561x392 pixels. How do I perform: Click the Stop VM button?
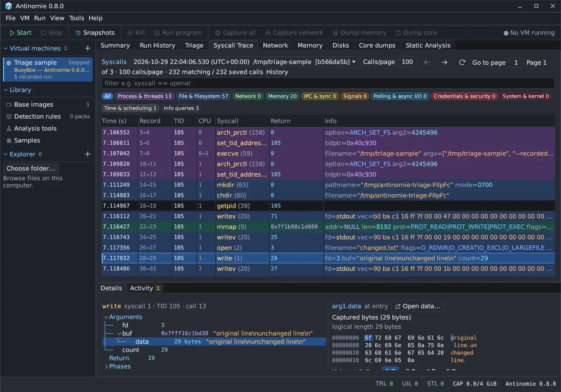tap(52, 33)
